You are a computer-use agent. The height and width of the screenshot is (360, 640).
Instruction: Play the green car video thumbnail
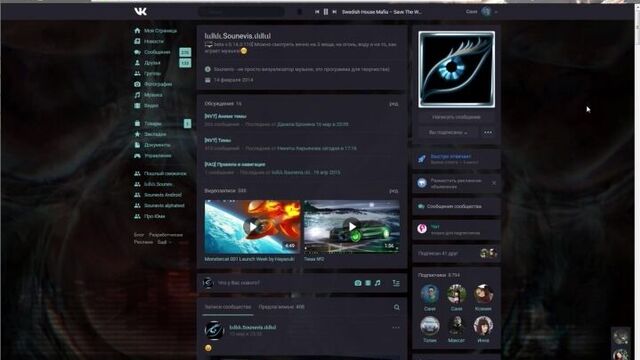click(352, 227)
